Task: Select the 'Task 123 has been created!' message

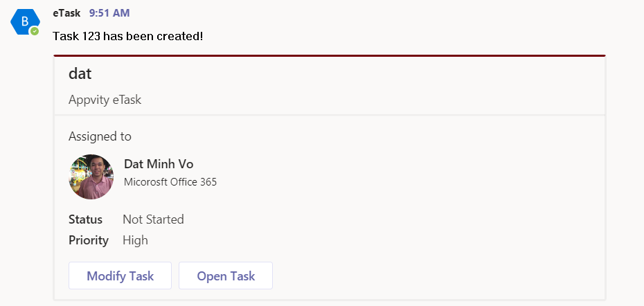Action: pyautogui.click(x=128, y=35)
